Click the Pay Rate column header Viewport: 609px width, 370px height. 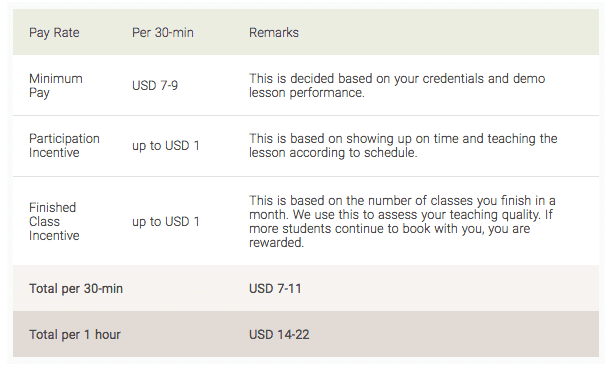point(54,33)
